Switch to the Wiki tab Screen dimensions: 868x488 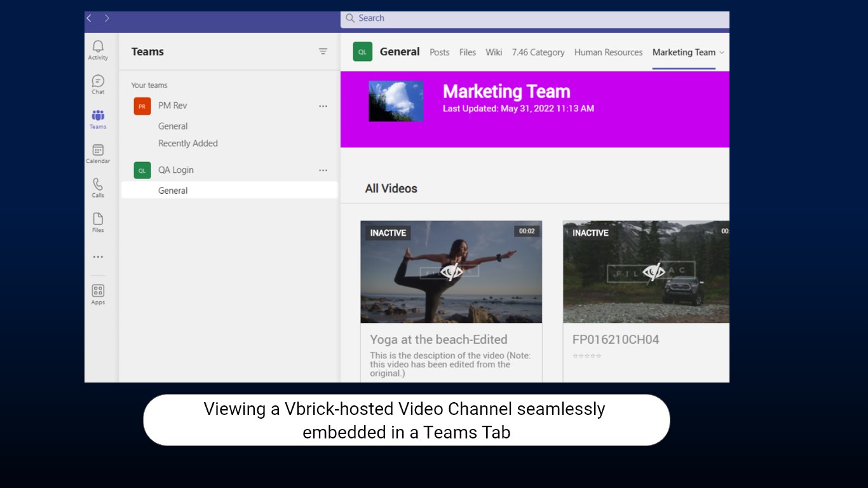(494, 53)
